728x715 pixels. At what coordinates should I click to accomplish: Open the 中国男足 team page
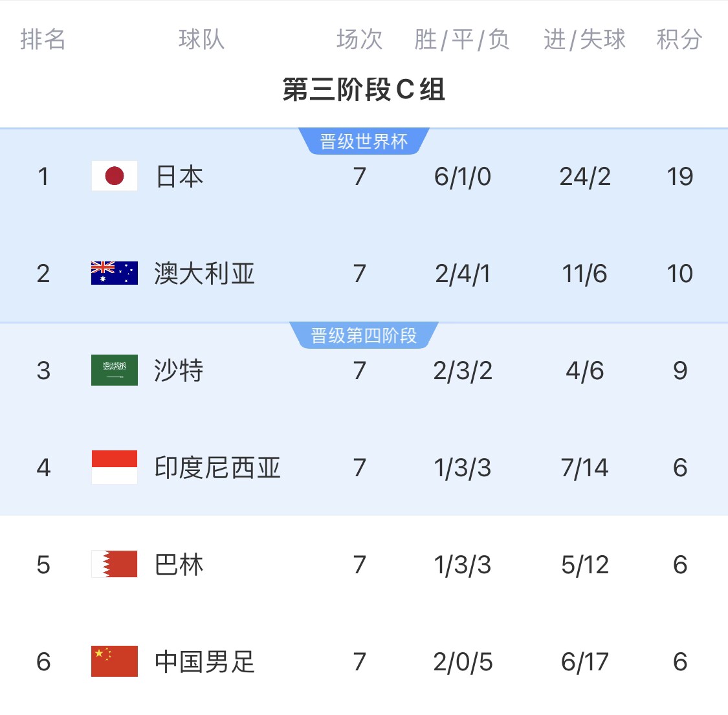pyautogui.click(x=204, y=662)
